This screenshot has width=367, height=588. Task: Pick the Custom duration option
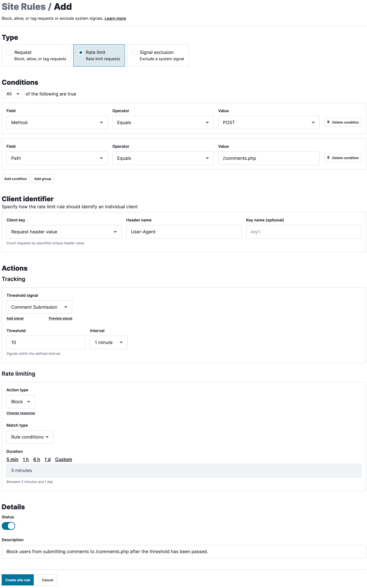[63, 459]
